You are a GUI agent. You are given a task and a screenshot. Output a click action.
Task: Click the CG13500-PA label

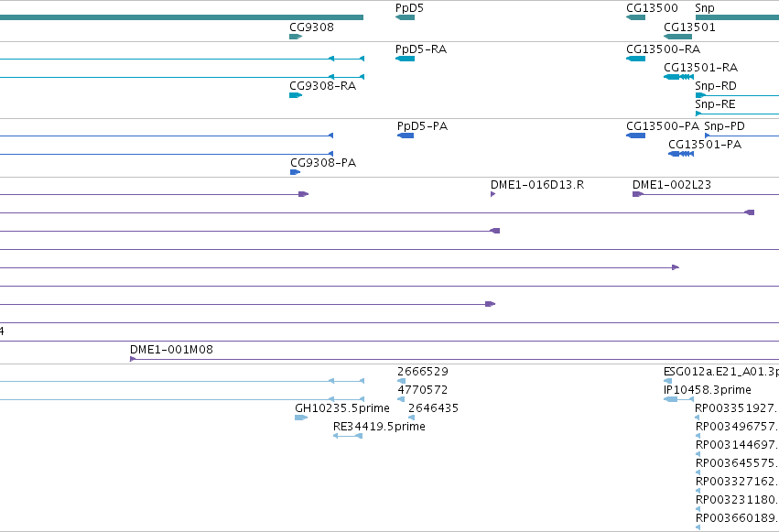click(663, 126)
